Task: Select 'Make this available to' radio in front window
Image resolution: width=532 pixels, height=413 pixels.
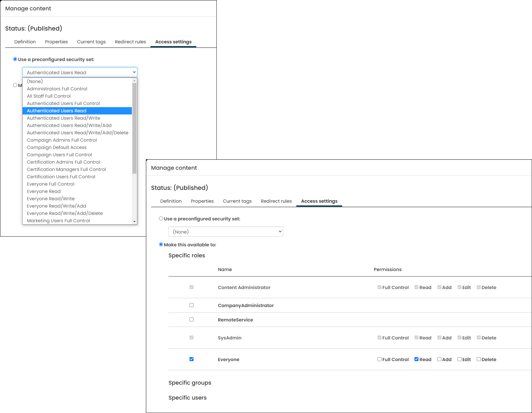Action: pyautogui.click(x=161, y=245)
